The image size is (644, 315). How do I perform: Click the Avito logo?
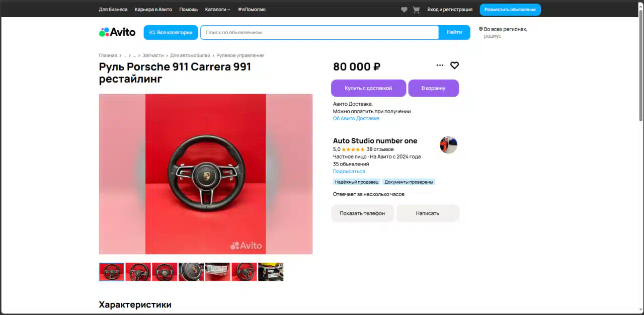[x=117, y=32]
